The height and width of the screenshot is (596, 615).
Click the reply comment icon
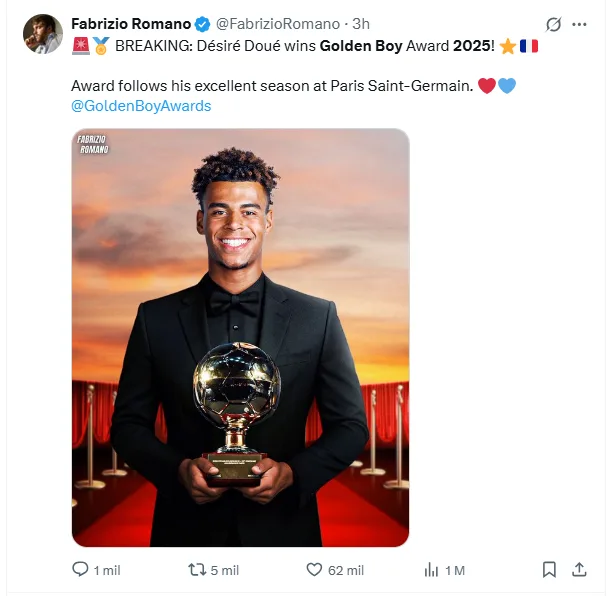pyautogui.click(x=80, y=569)
